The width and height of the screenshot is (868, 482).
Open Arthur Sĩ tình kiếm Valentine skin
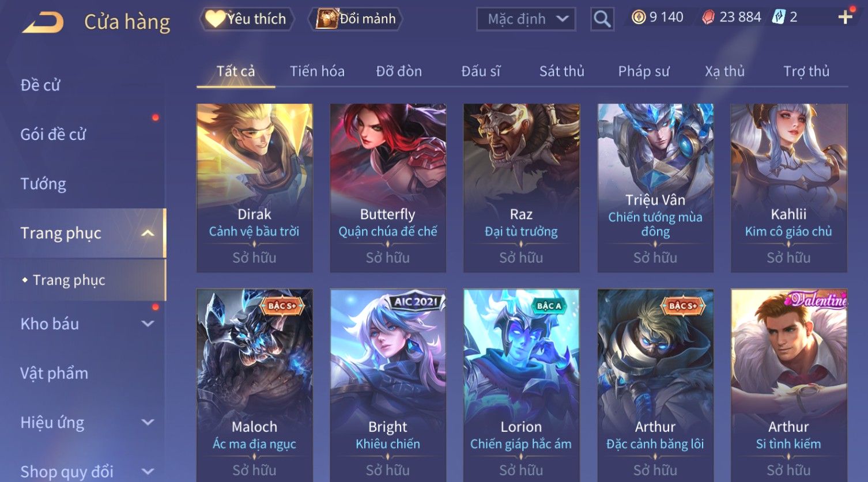point(789,385)
